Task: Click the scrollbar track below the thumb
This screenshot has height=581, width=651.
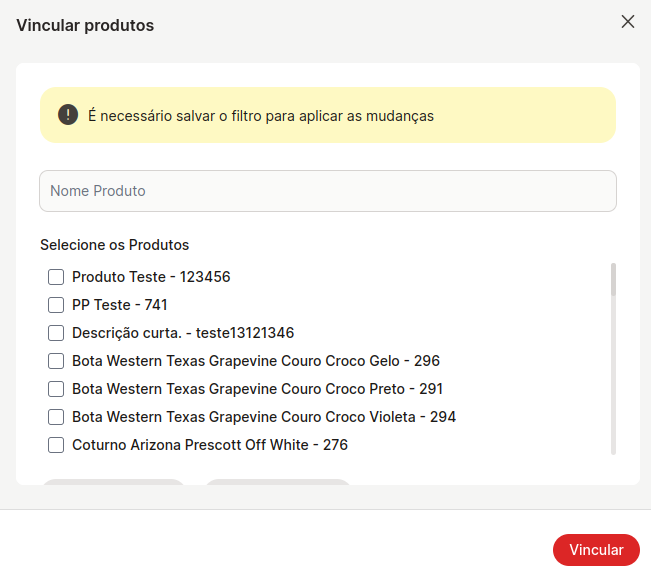Action: [x=613, y=376]
